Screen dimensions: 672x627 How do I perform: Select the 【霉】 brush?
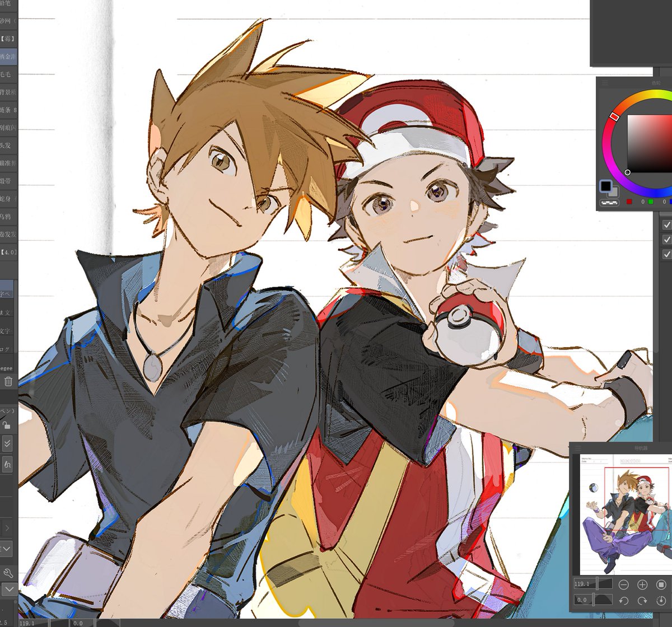(8, 39)
